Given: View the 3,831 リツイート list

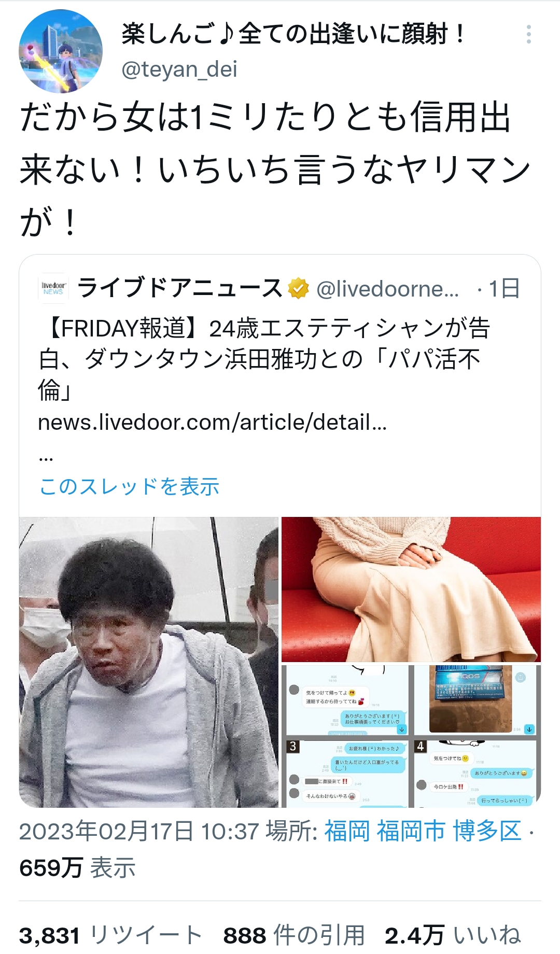Looking at the screenshot, I should click(x=110, y=936).
